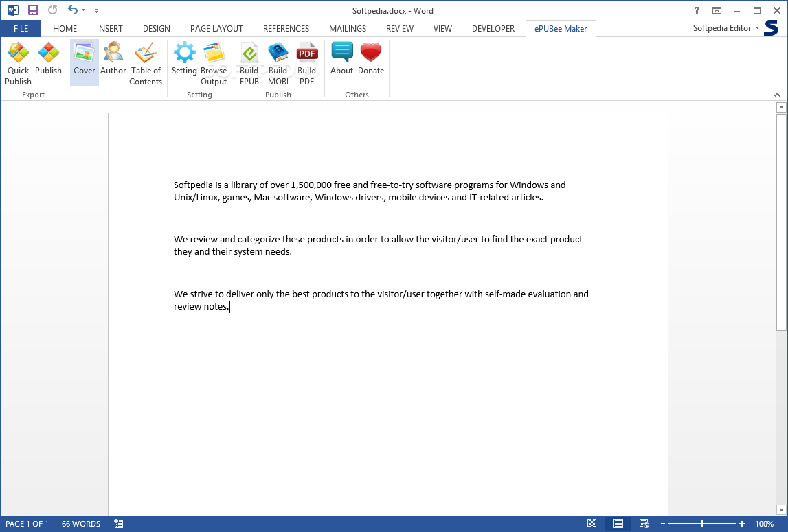Click the Word application icon
This screenshot has height=532, width=788.
point(12,10)
